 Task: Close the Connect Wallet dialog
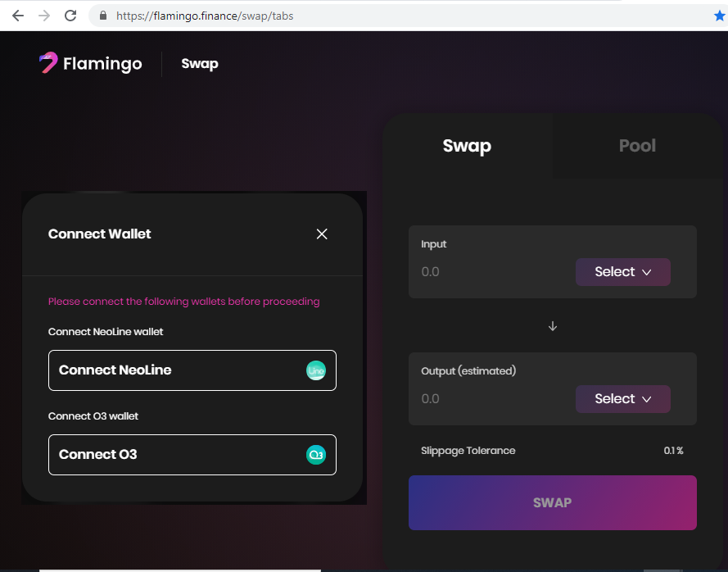click(322, 234)
